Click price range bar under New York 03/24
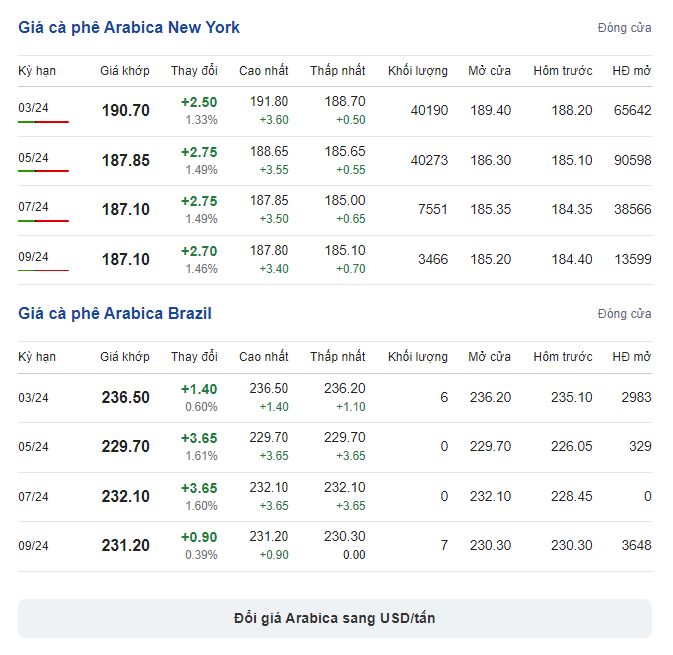 (43, 122)
